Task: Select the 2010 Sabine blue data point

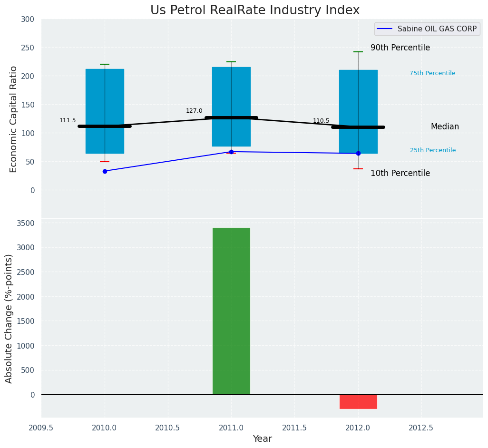Action: pyautogui.click(x=105, y=171)
